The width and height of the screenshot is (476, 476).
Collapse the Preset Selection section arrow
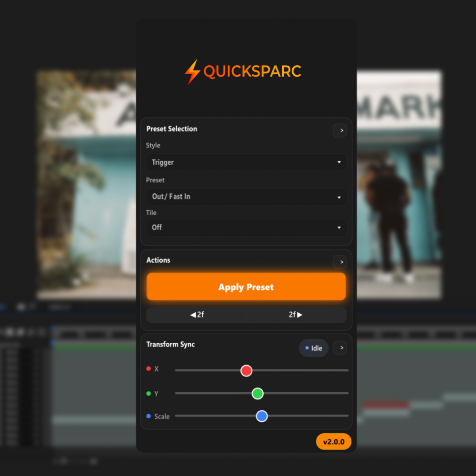click(339, 130)
